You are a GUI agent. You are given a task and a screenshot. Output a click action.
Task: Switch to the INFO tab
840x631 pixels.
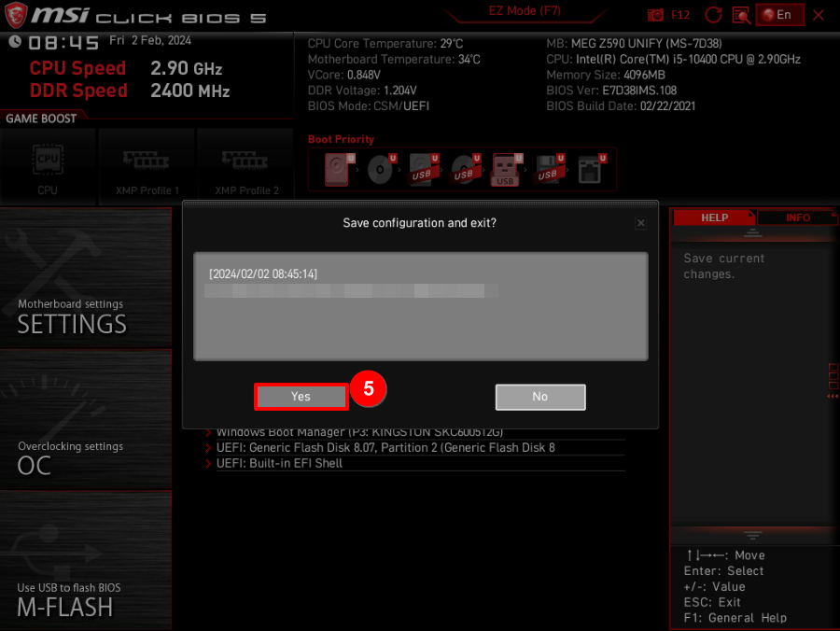797,217
